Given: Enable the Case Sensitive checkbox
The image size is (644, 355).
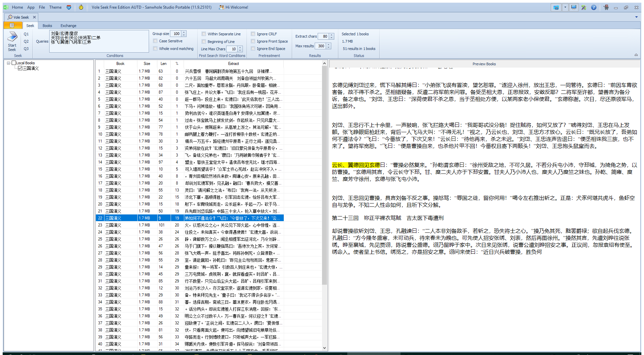Looking at the screenshot, I should click(155, 41).
